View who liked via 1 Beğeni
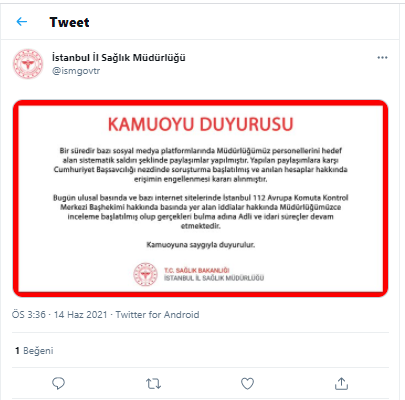 tap(34, 351)
